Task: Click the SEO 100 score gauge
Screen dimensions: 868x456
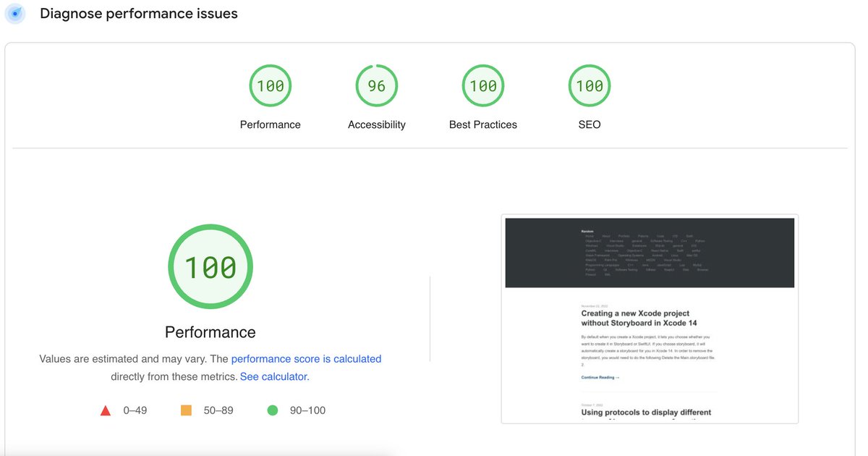Action: [589, 85]
